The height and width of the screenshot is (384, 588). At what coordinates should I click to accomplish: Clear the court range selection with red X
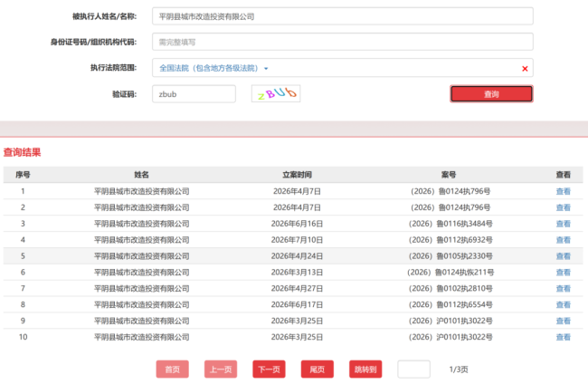(x=525, y=68)
